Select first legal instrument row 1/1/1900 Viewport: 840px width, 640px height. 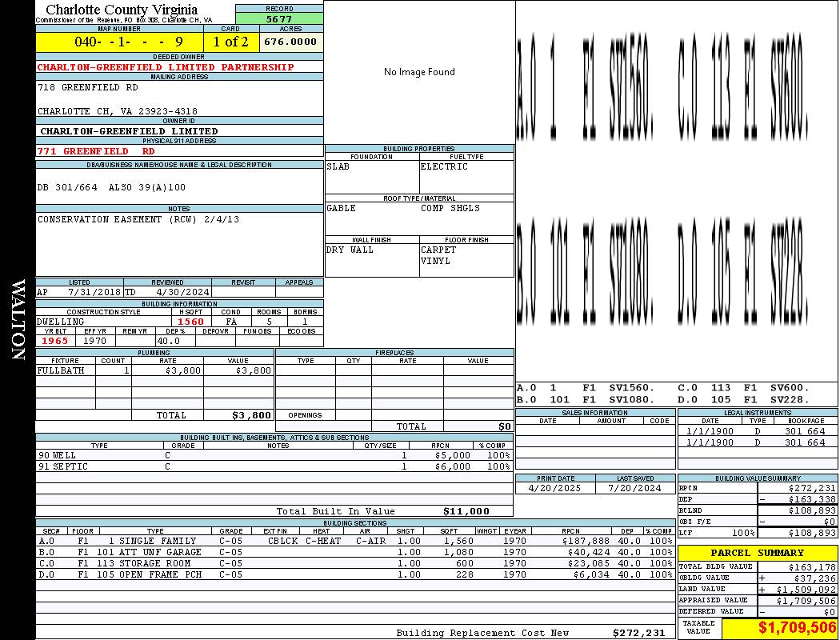tap(758, 432)
